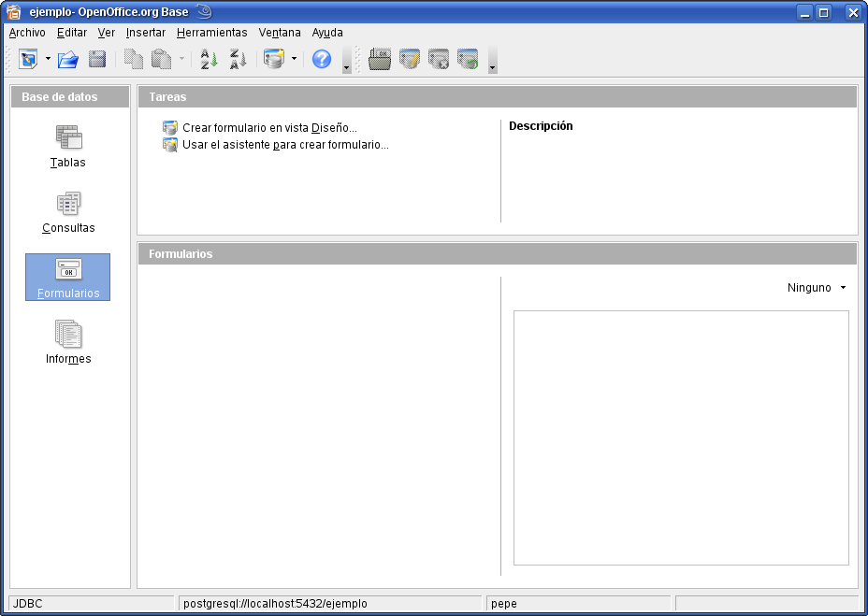The height and width of the screenshot is (616, 868).
Task: Click the Copy icon in toolbar
Action: click(134, 59)
